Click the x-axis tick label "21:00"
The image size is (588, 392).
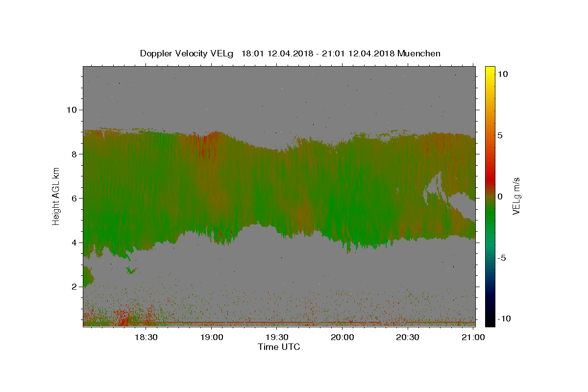(473, 337)
